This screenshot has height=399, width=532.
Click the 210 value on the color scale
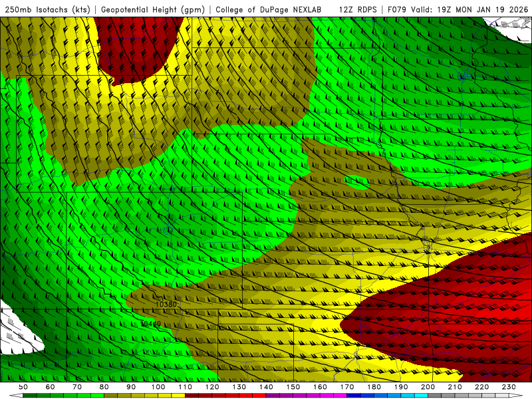(x=455, y=387)
